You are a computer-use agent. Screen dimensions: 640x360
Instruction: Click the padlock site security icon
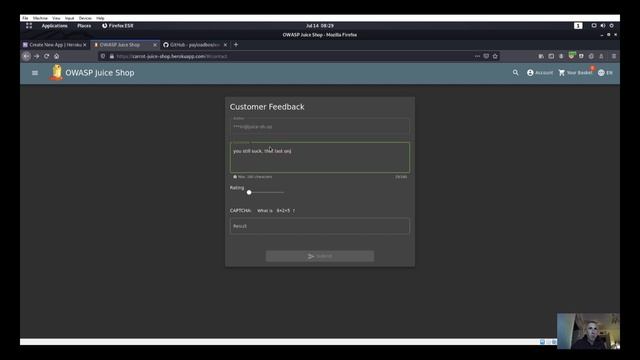pyautogui.click(x=111, y=56)
